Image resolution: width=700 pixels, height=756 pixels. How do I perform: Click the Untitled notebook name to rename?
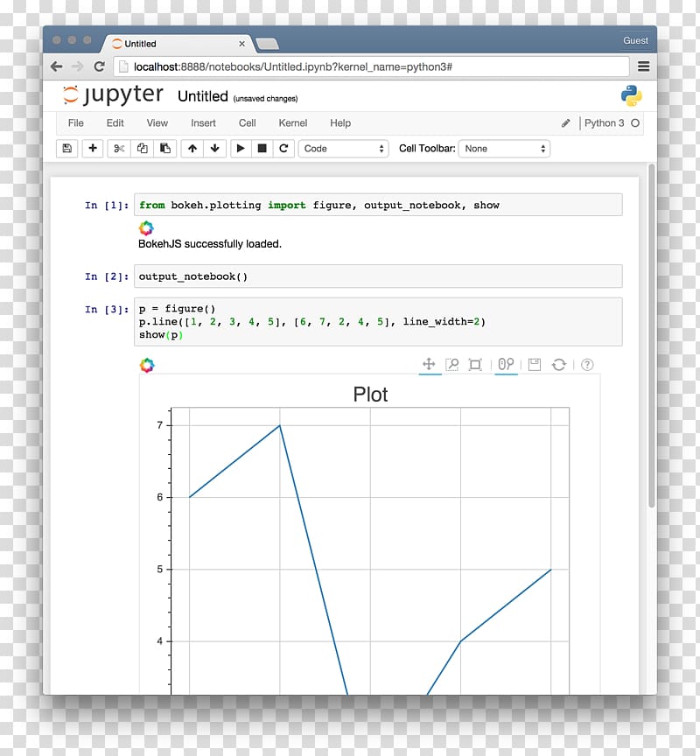pos(202,96)
